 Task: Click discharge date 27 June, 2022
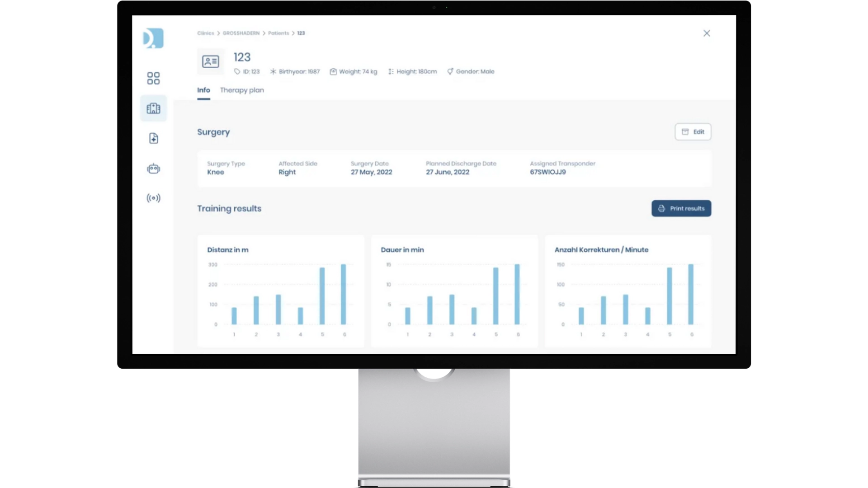[448, 172]
